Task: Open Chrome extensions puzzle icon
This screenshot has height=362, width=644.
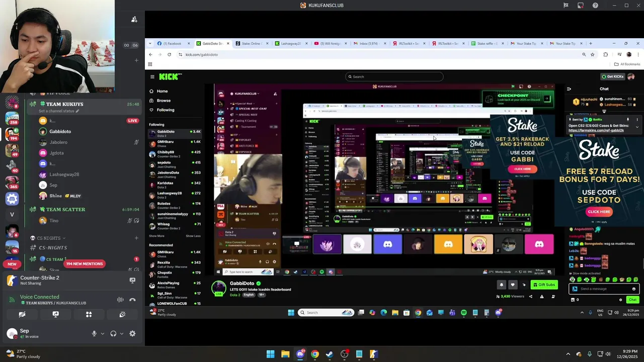Action: (606, 54)
